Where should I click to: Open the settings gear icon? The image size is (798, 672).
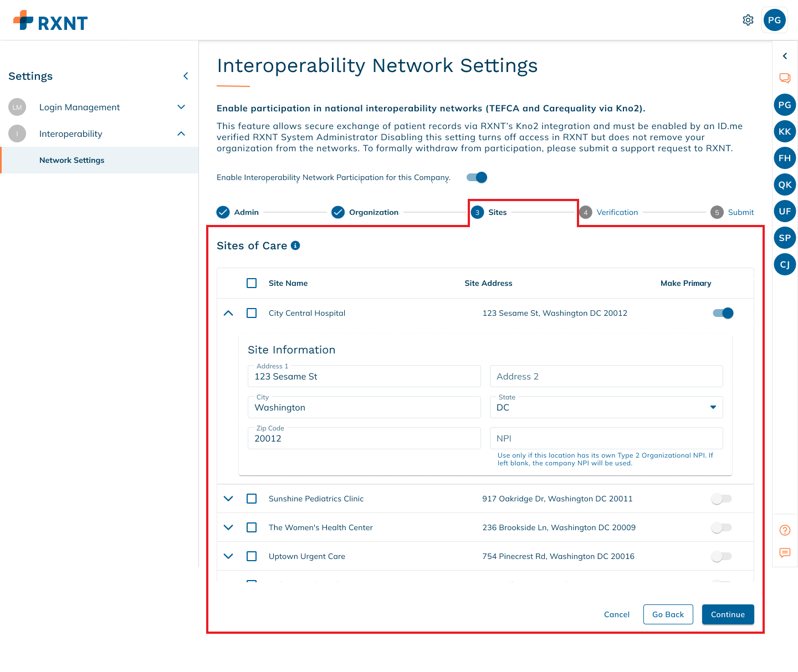click(x=748, y=20)
